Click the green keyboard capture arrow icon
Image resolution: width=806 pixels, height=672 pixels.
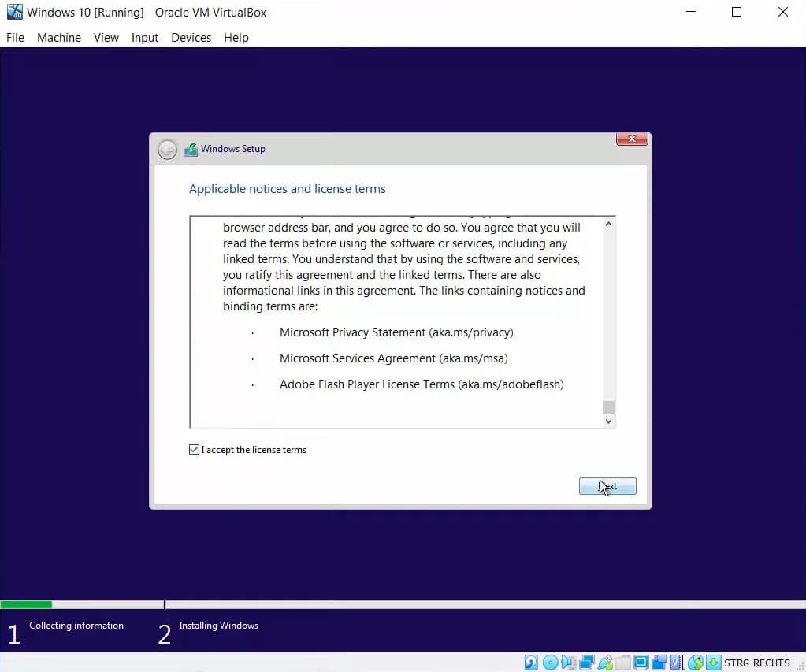click(713, 663)
